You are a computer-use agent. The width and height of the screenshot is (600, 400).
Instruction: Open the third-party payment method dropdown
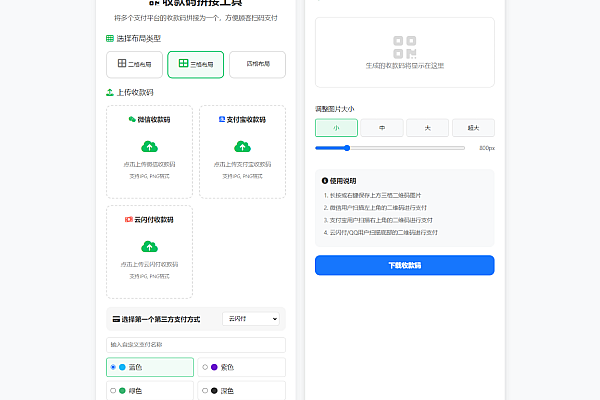[x=251, y=319]
